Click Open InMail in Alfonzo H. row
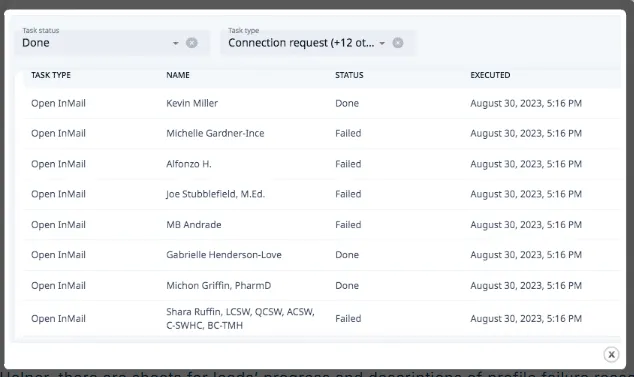This screenshot has width=634, height=377. pyautogui.click(x=58, y=164)
